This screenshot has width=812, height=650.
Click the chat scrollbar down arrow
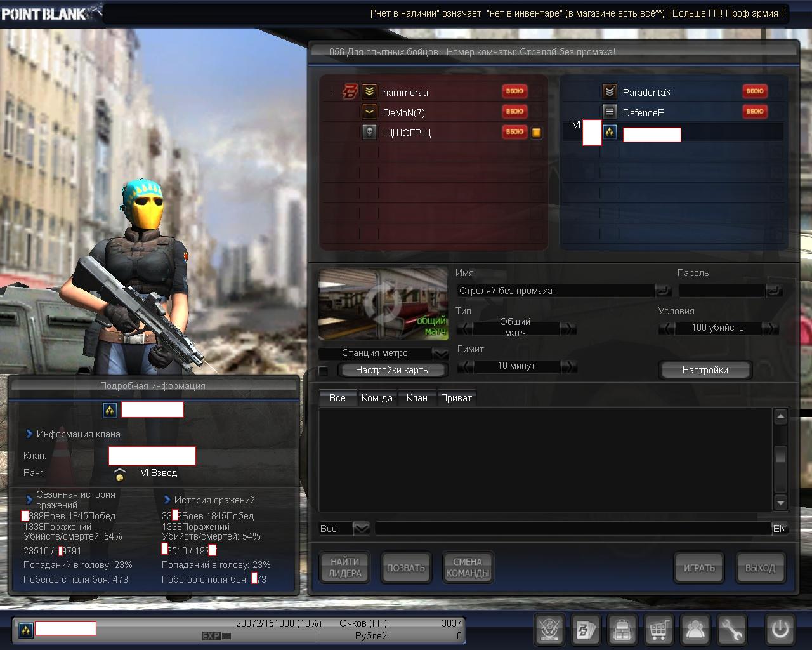[781, 503]
